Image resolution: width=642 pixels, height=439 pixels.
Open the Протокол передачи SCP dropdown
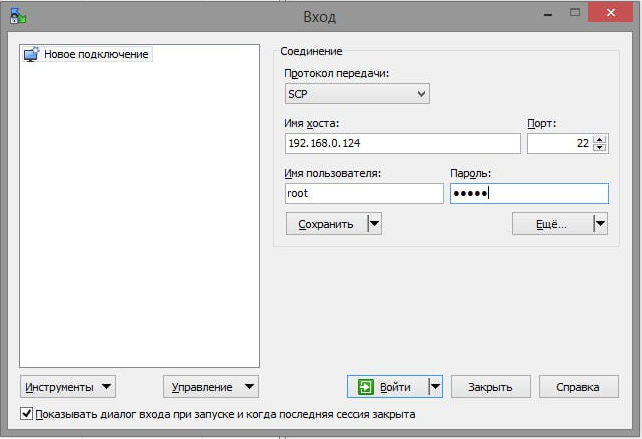(x=357, y=94)
